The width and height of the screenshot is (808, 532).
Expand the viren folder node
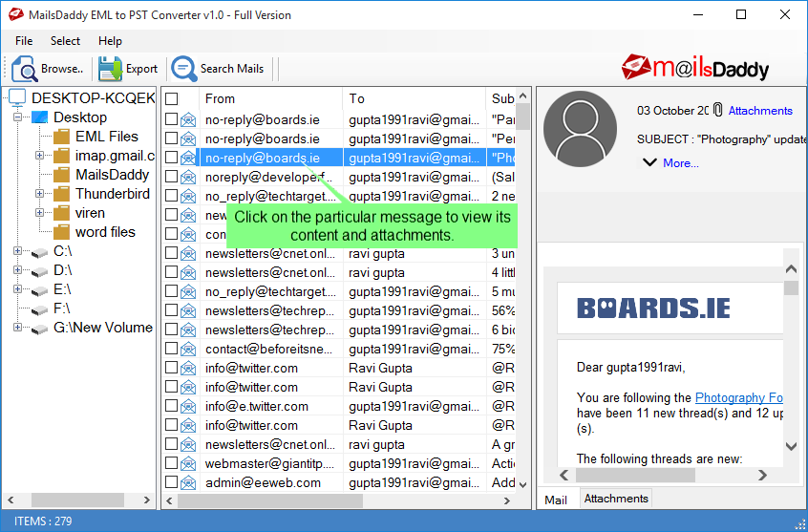(40, 212)
